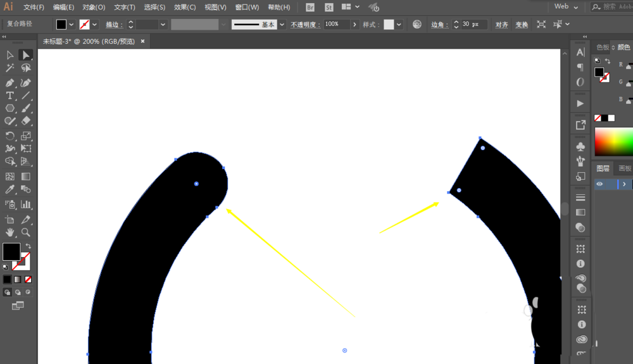Click the 不透明度 opacity link

pyautogui.click(x=304, y=25)
